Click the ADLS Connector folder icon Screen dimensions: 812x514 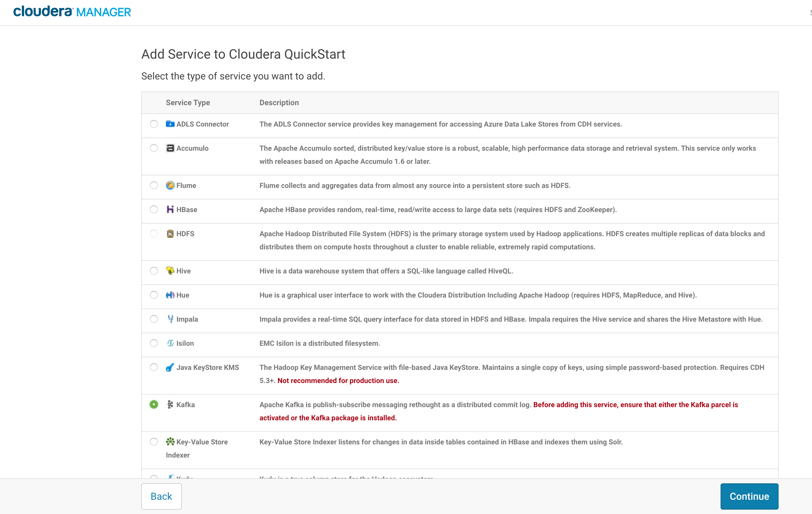[170, 124]
